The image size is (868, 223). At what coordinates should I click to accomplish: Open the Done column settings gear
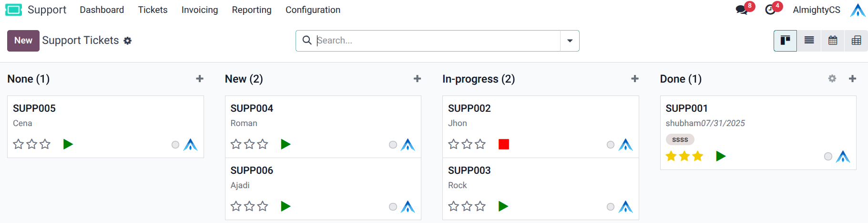point(832,79)
